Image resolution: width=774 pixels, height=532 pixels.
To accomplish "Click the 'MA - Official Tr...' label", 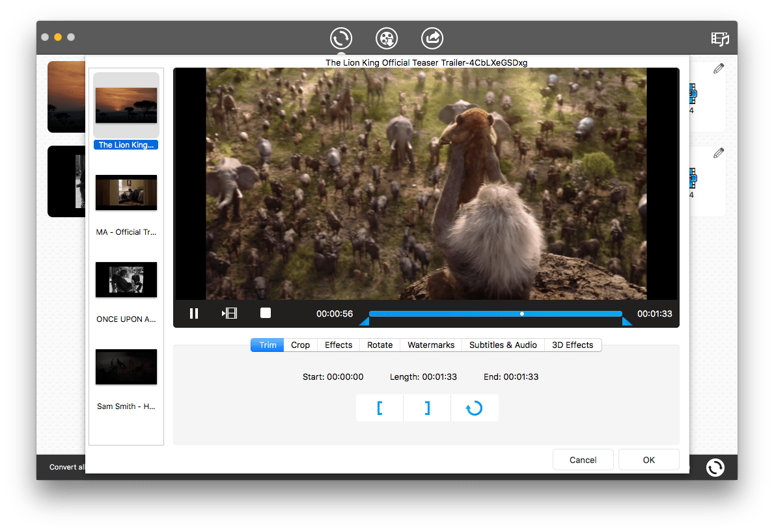I will point(126,232).
